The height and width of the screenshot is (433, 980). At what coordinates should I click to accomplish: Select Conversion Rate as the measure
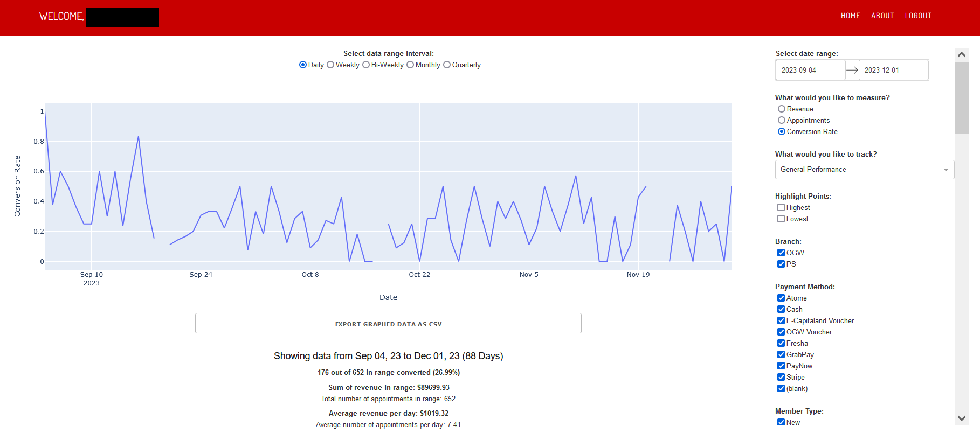coord(782,131)
